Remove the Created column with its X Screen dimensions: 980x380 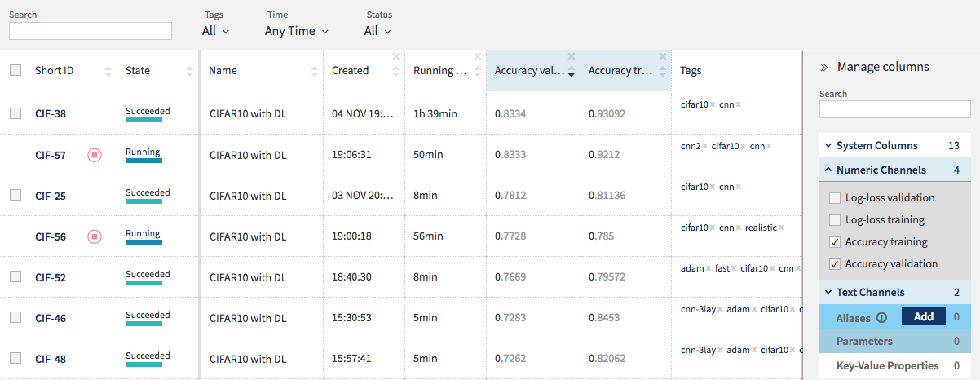pyautogui.click(x=396, y=56)
